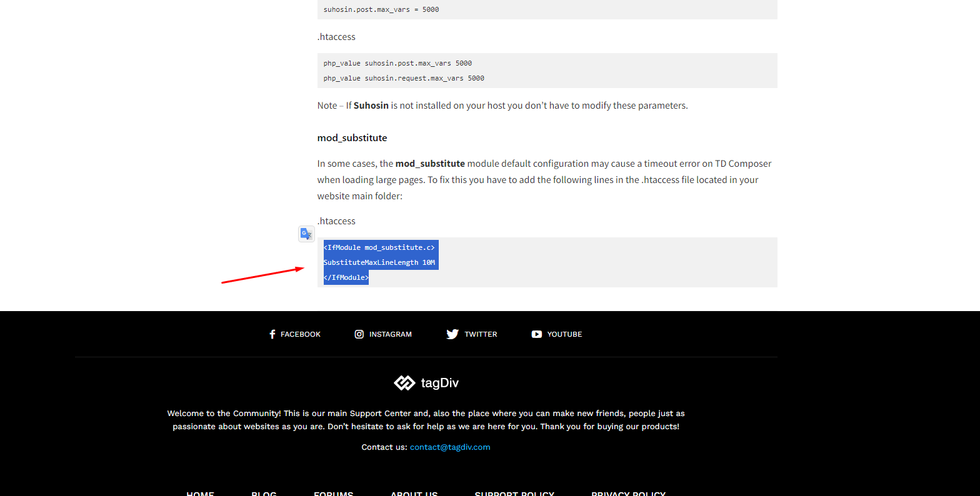Click the tagDiv brand name text
The height and width of the screenshot is (496, 980).
(x=440, y=383)
